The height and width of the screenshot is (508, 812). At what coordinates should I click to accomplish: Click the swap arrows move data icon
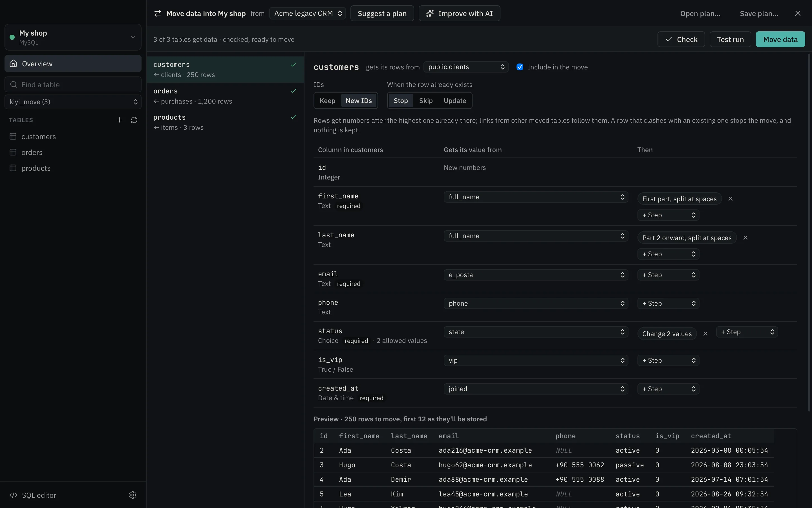point(157,14)
